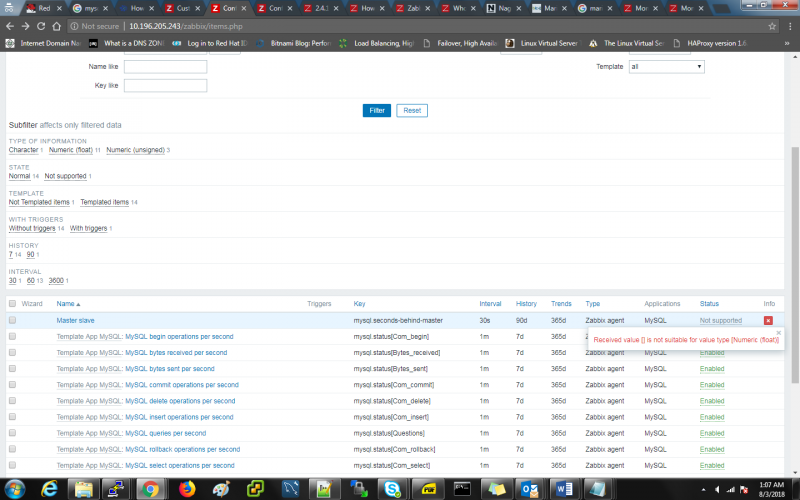Switch to the Google mysql search tab

90,8
